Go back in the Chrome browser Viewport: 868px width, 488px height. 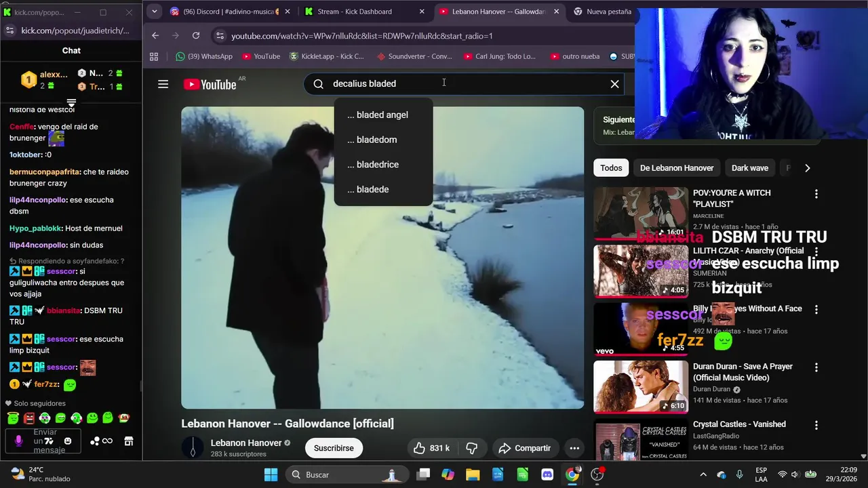[x=155, y=35]
